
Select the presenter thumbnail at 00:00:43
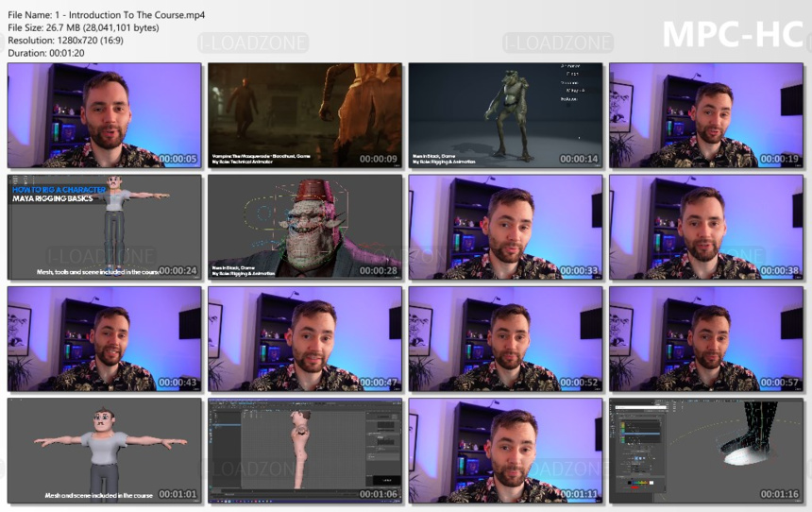point(105,339)
